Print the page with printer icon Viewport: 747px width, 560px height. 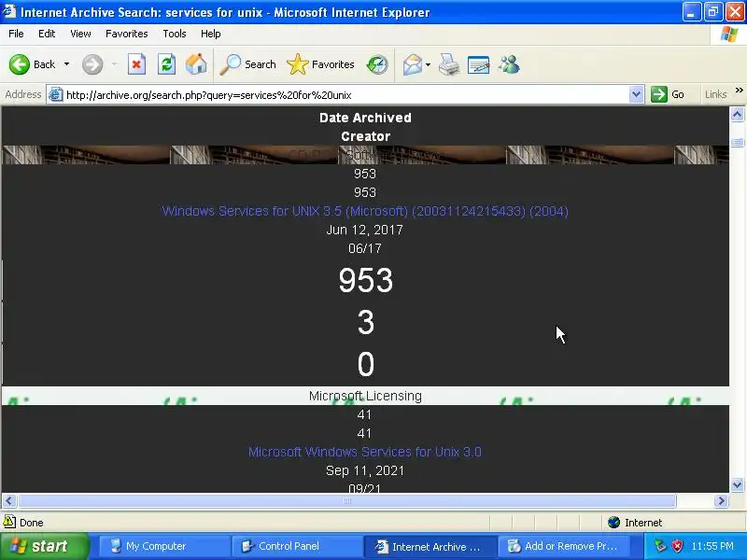(449, 64)
